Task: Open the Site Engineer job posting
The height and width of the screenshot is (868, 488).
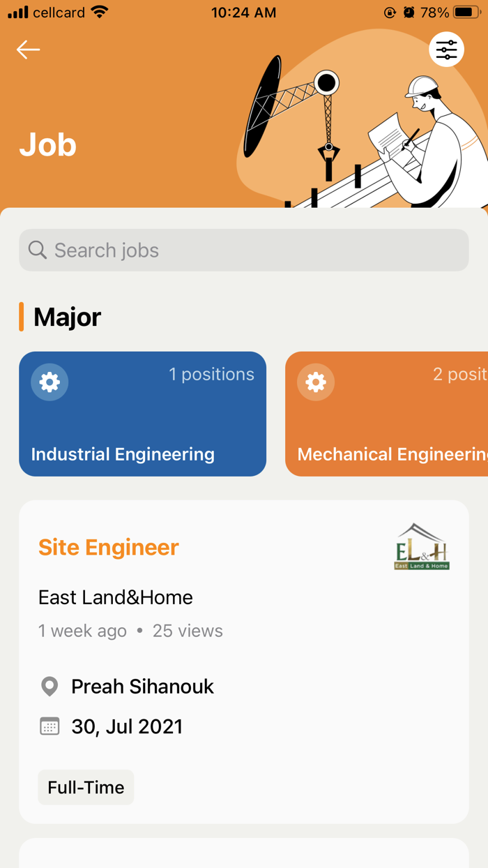Action: [x=108, y=547]
